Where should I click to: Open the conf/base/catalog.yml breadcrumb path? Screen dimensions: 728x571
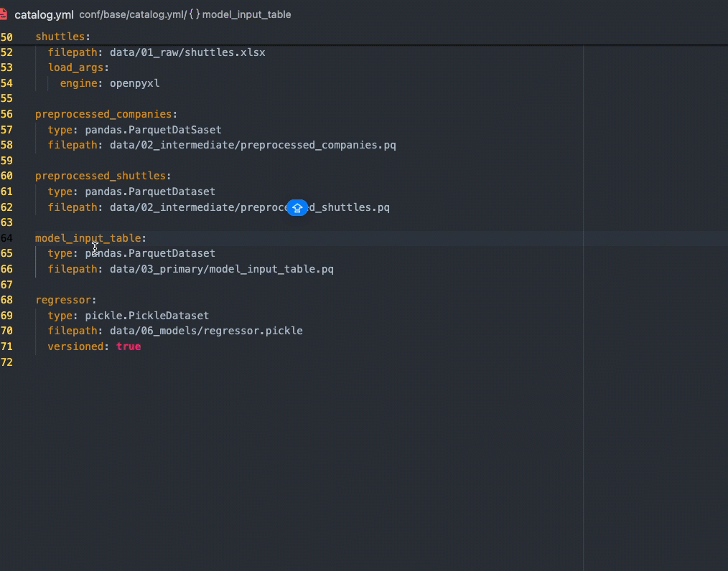pyautogui.click(x=132, y=14)
